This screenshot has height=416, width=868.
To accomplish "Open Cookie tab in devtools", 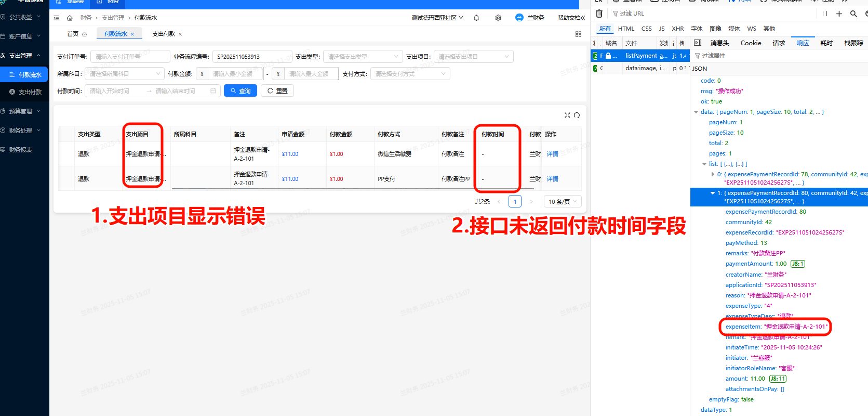I will point(751,43).
